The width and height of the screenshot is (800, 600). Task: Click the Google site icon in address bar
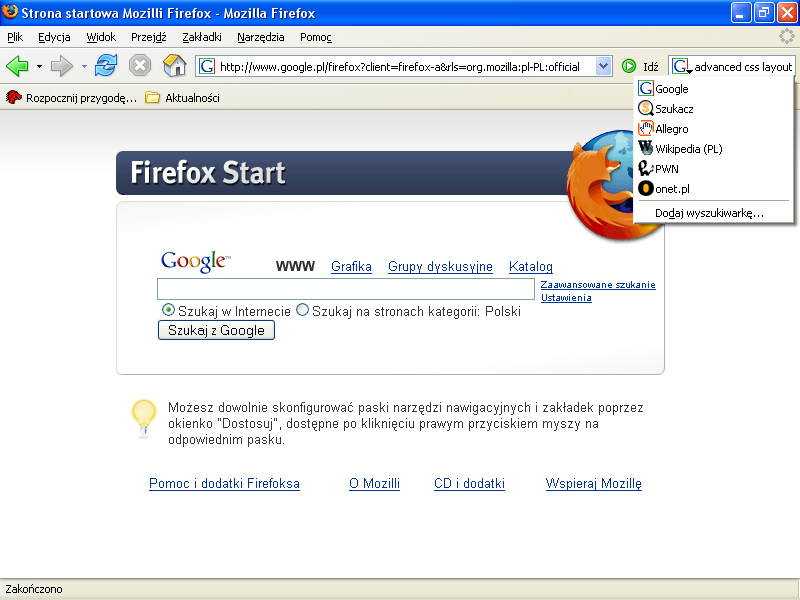[207, 66]
